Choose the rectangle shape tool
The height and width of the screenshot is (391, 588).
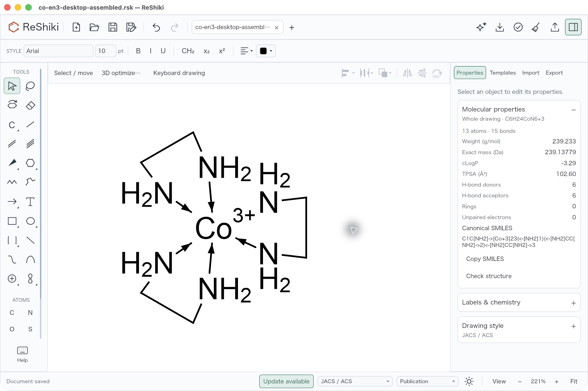point(12,221)
